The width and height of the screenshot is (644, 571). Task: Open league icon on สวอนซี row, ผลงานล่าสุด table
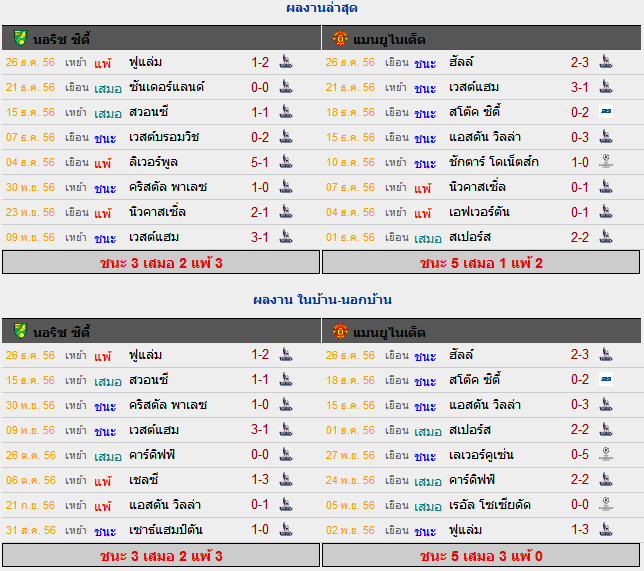coord(286,112)
